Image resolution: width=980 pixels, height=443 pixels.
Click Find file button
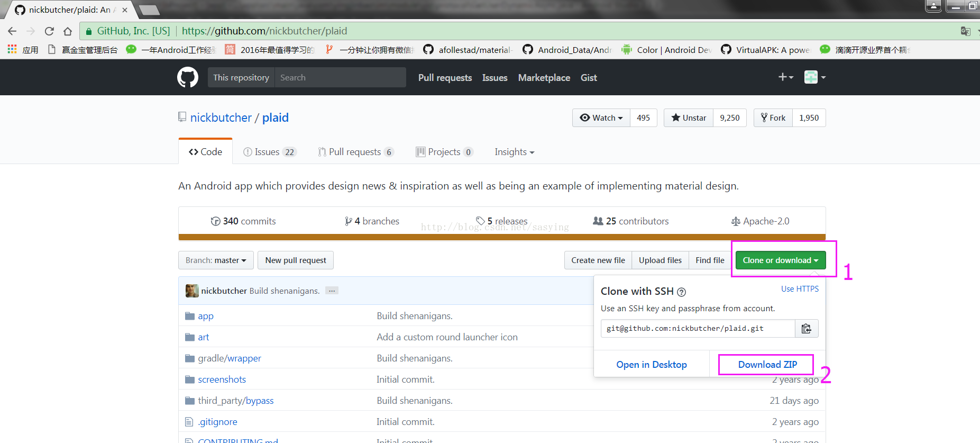[x=710, y=260]
